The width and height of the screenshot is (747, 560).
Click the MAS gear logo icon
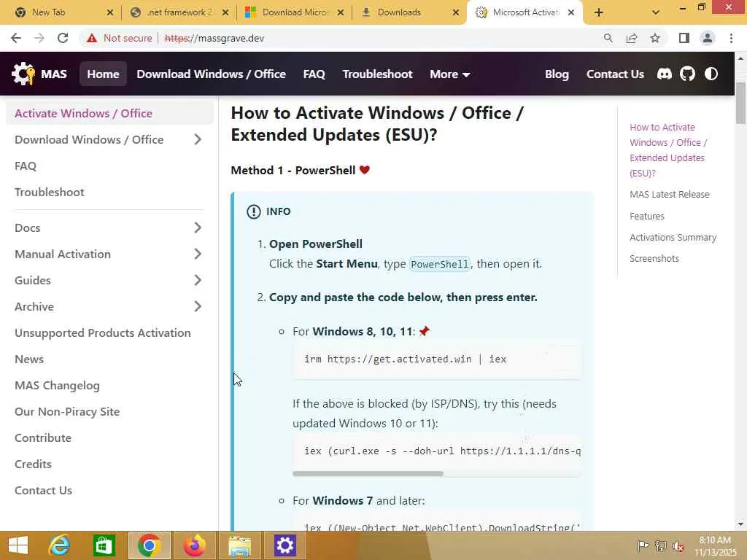[23, 74]
